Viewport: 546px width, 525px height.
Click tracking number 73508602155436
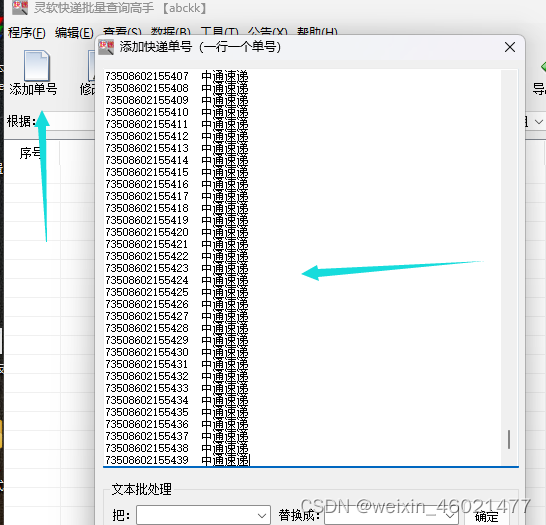point(147,424)
